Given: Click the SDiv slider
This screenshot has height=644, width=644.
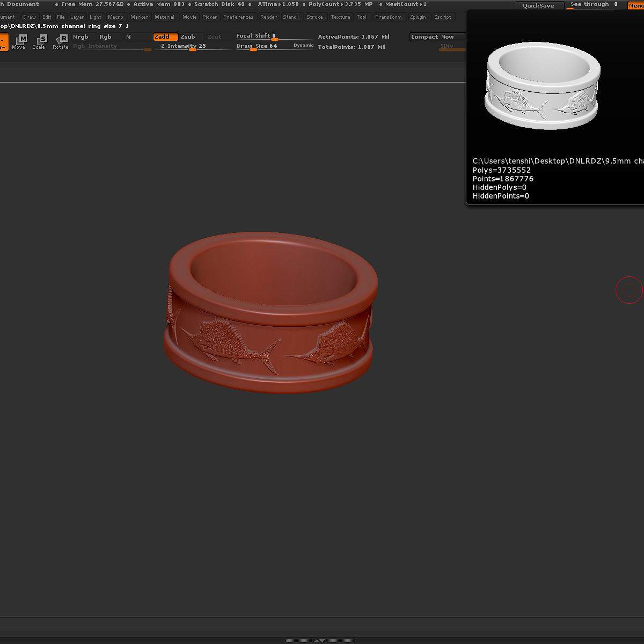Looking at the screenshot, I should tap(452, 47).
